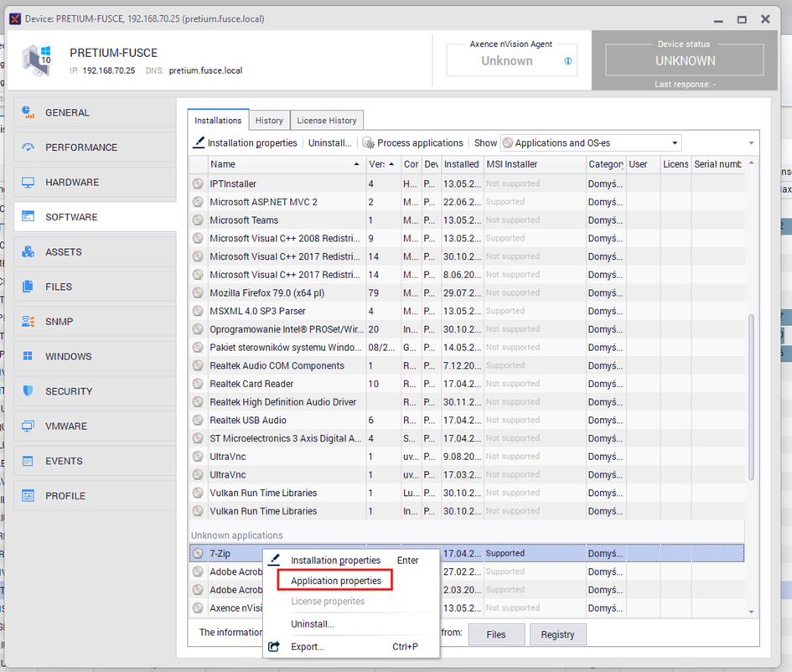Open the Assets cubes icon
792x672 pixels.
point(28,252)
